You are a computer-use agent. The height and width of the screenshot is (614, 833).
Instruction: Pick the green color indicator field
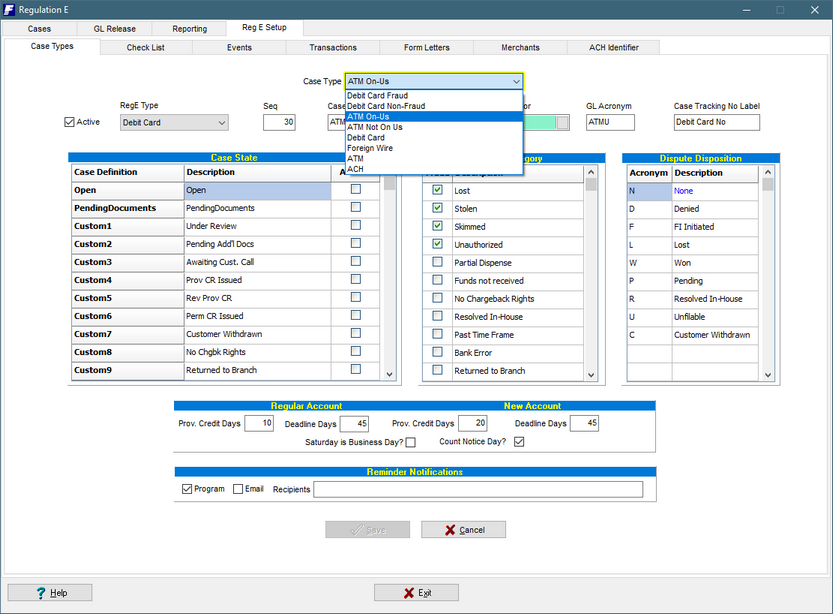pyautogui.click(x=540, y=123)
